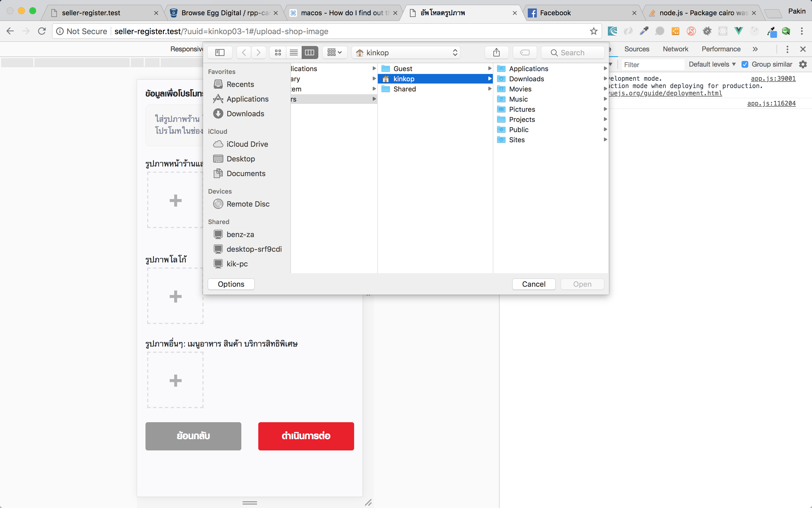This screenshot has height=508, width=812.
Task: Open console settings gear
Action: pyautogui.click(x=803, y=64)
